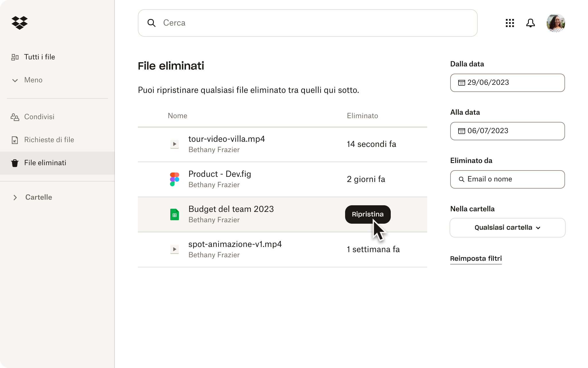Click '2 giorni fa' deletion time
The image size is (588, 368).
(366, 179)
